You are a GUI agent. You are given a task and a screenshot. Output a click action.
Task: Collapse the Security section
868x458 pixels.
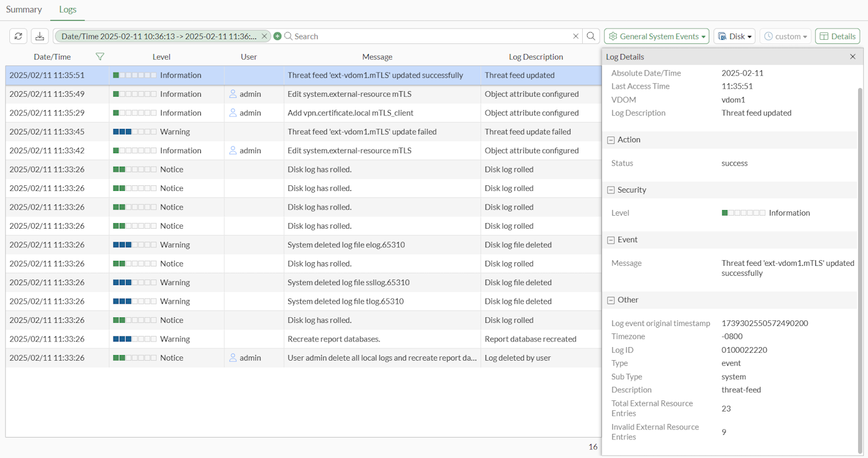(x=611, y=190)
